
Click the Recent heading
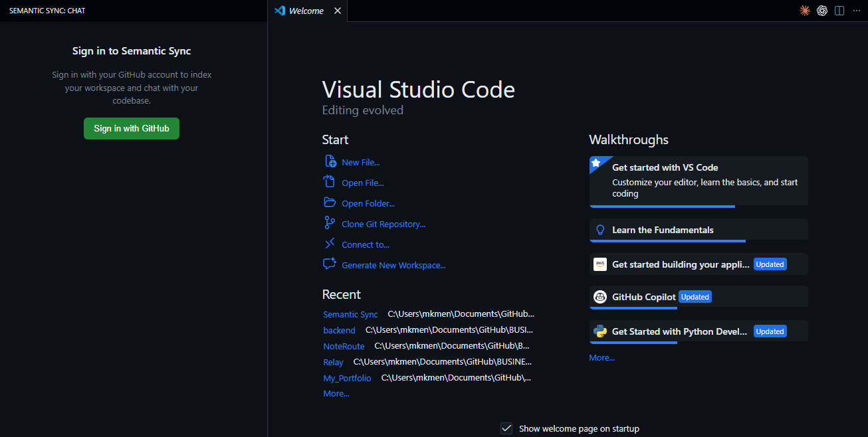[342, 294]
